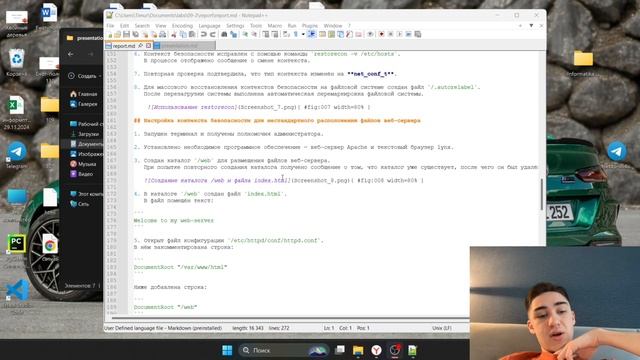Viewport: 640px width, 360px height.
Task: Toggle synchronized horizontal scrolling
Action: pos(275,34)
